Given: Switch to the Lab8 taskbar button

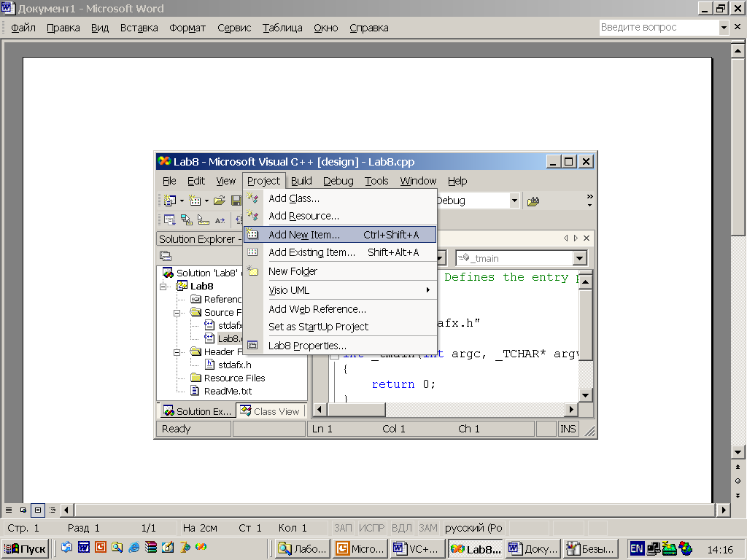Looking at the screenshot, I should click(474, 548).
